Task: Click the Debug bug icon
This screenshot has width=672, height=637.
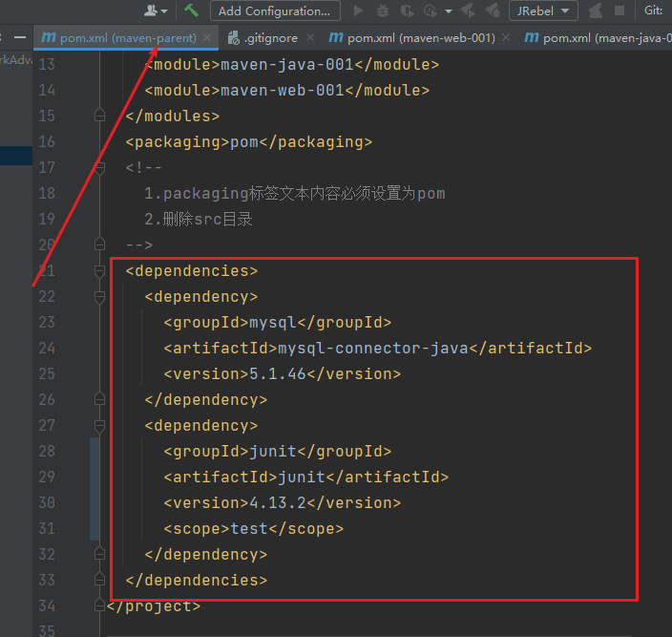Action: tap(382, 11)
